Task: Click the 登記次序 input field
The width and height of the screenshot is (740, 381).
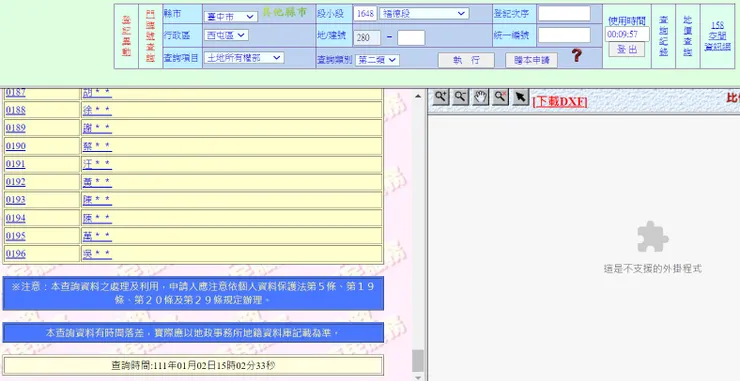Action: click(564, 14)
